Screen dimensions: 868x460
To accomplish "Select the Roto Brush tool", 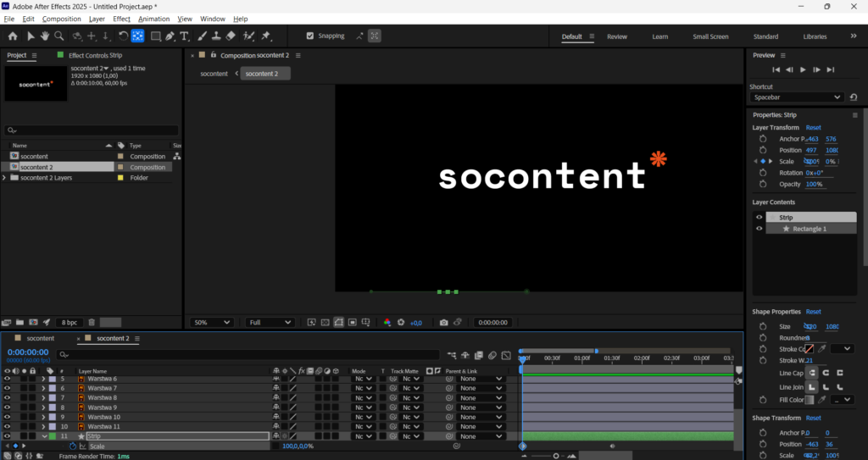I will point(249,36).
